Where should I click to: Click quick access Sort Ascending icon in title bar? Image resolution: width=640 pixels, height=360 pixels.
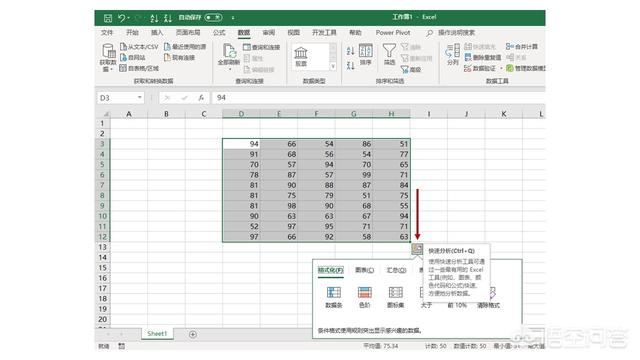pos(154,18)
